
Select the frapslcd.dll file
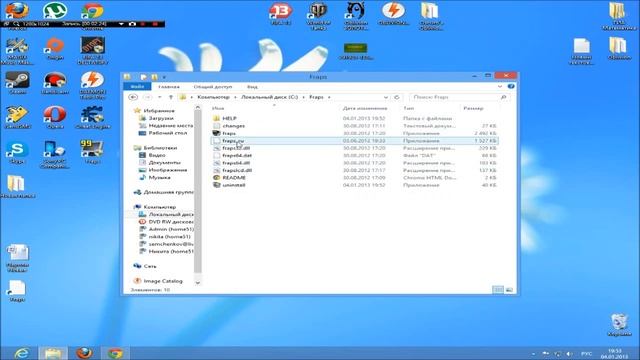(x=237, y=170)
